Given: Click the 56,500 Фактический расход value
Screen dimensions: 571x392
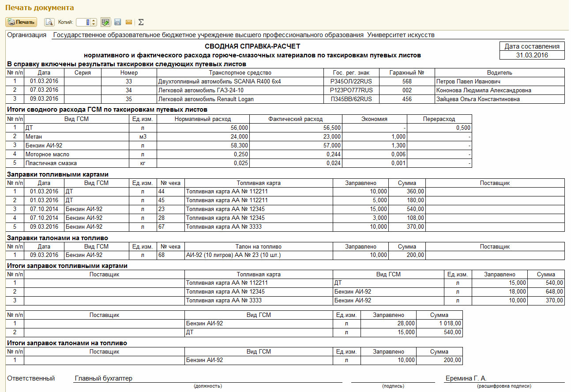Looking at the screenshot, I should 296,128.
